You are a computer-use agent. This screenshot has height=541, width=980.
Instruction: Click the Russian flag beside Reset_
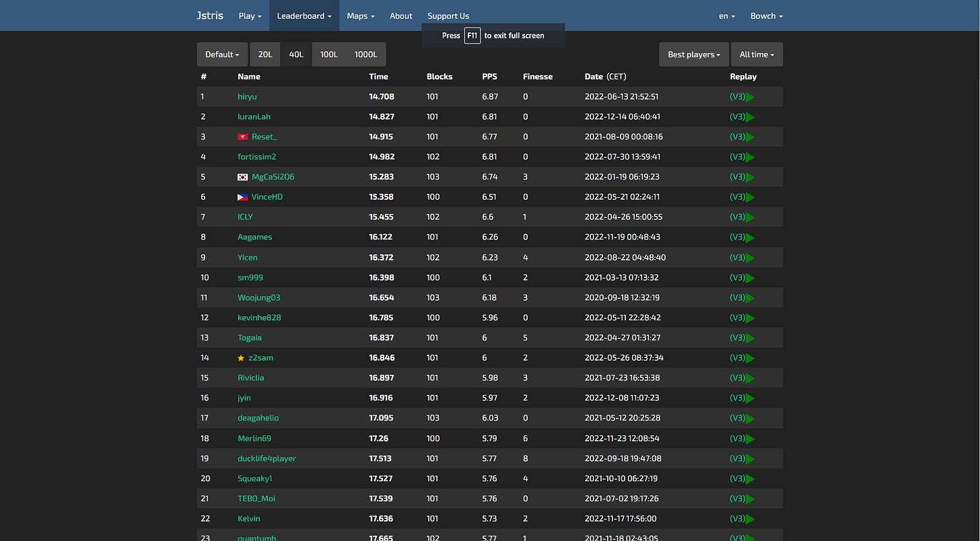click(x=242, y=137)
